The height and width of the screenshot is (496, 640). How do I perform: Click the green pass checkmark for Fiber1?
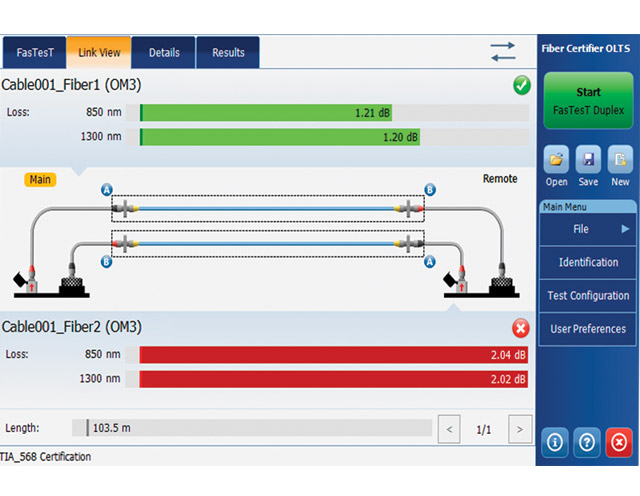tap(522, 85)
